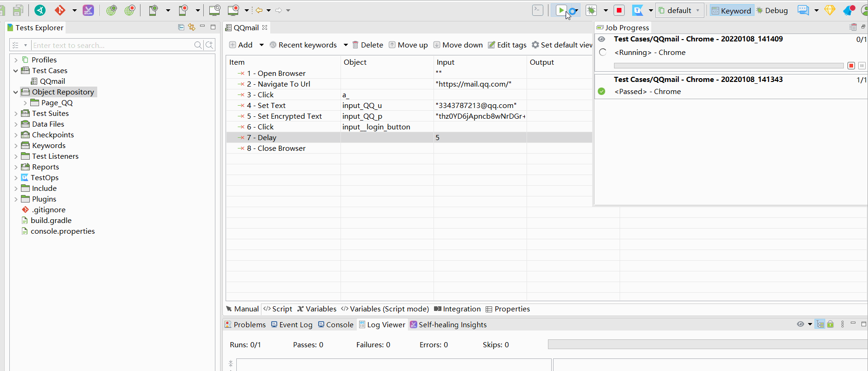Open the Add keyword dropdown arrow
Image resolution: width=868 pixels, height=371 pixels.
(261, 45)
